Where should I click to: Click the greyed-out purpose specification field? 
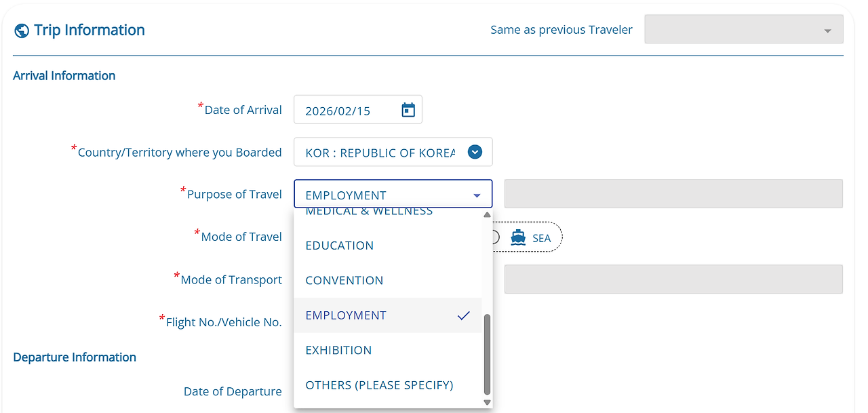[673, 194]
